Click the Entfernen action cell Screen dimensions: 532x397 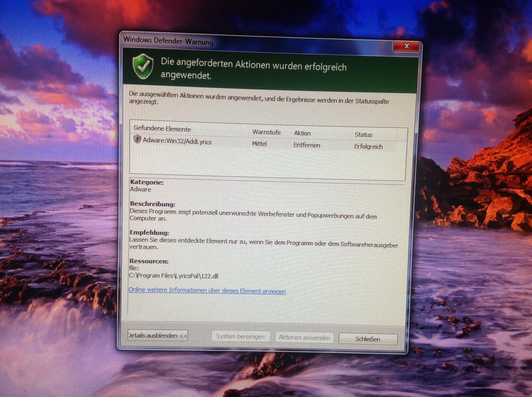click(x=307, y=145)
